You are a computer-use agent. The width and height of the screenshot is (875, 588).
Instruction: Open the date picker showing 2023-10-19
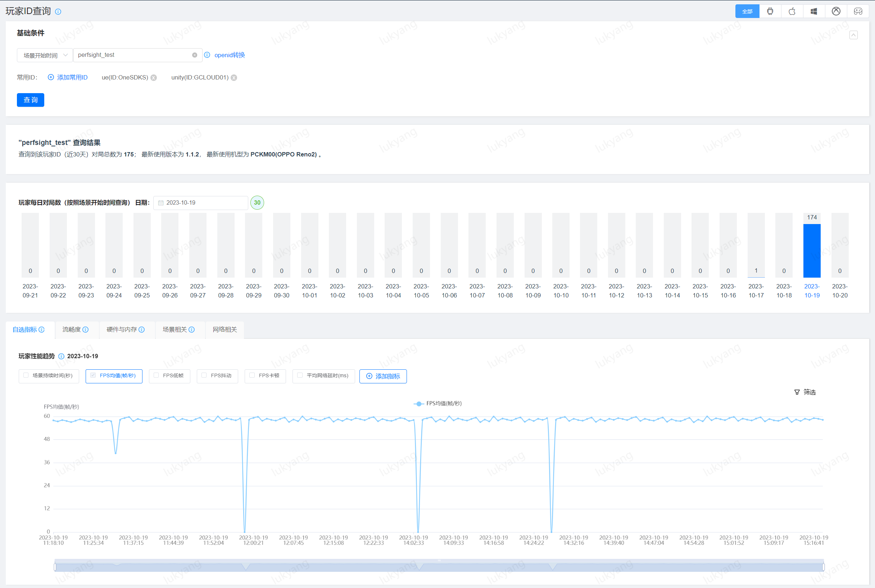(201, 203)
